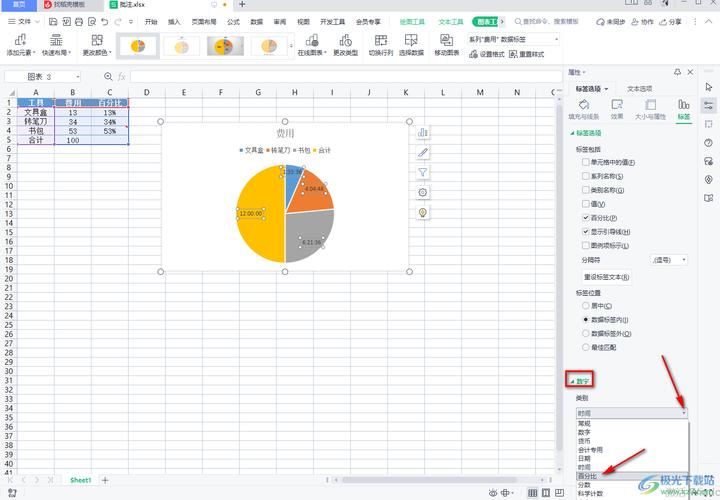
Task: Select the first pie chart style thumbnail
Action: 138,46
